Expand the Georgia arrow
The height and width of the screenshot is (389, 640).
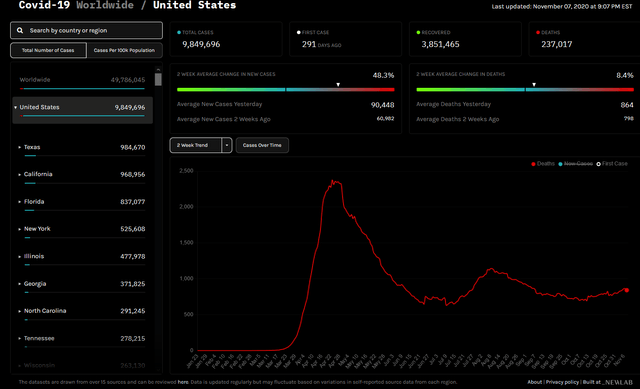20,284
